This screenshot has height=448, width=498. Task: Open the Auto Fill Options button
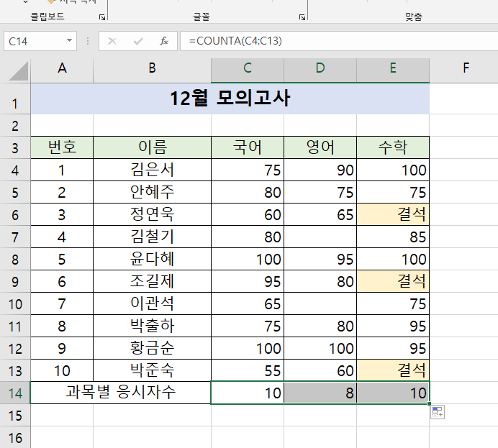(x=438, y=412)
